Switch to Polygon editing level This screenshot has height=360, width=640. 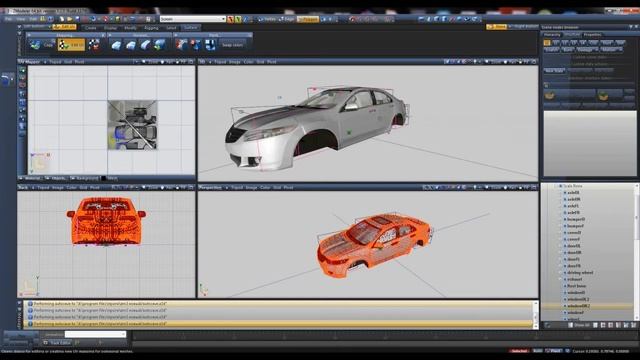(308, 19)
